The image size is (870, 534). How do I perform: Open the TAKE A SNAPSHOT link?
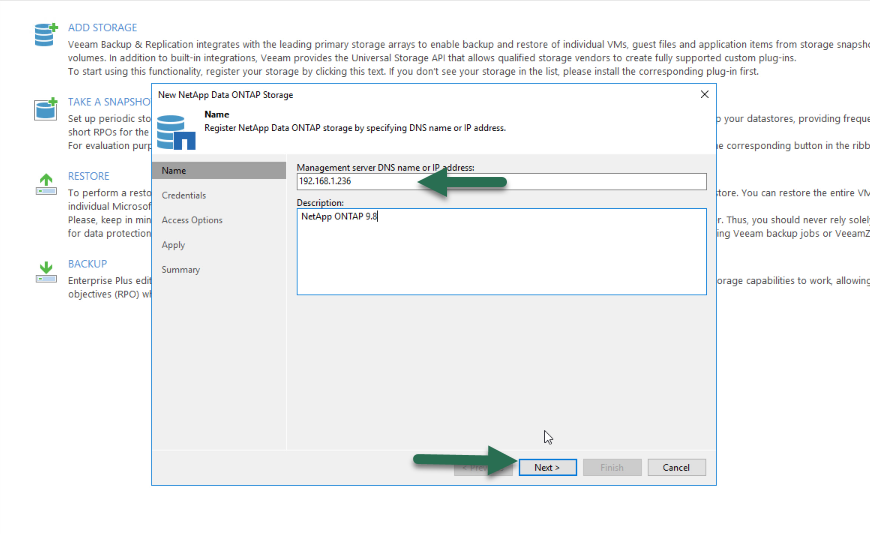(109, 102)
